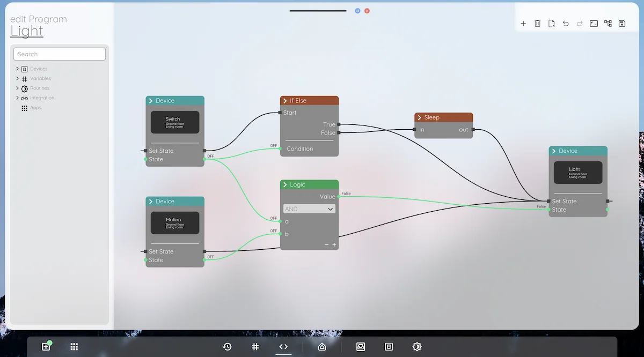Click the If Else Condition input port

pyautogui.click(x=280, y=148)
